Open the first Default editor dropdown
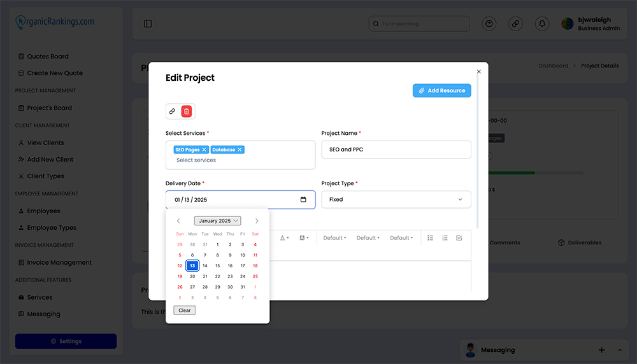The width and height of the screenshot is (637, 364). click(335, 238)
